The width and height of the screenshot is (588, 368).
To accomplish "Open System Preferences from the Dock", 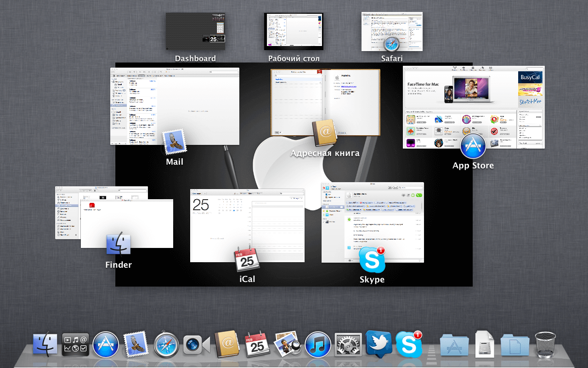I will click(x=348, y=345).
